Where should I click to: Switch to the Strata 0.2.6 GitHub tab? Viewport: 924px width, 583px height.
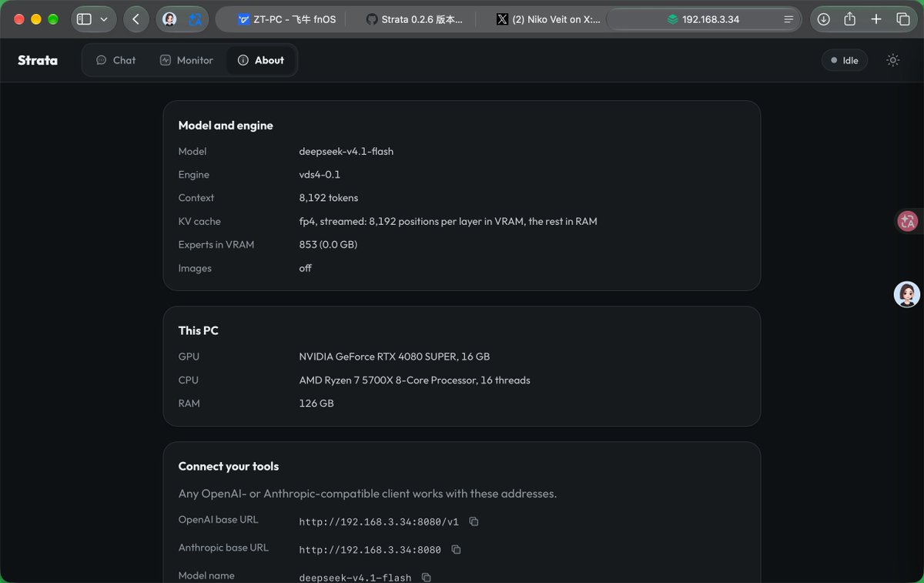[x=414, y=19]
